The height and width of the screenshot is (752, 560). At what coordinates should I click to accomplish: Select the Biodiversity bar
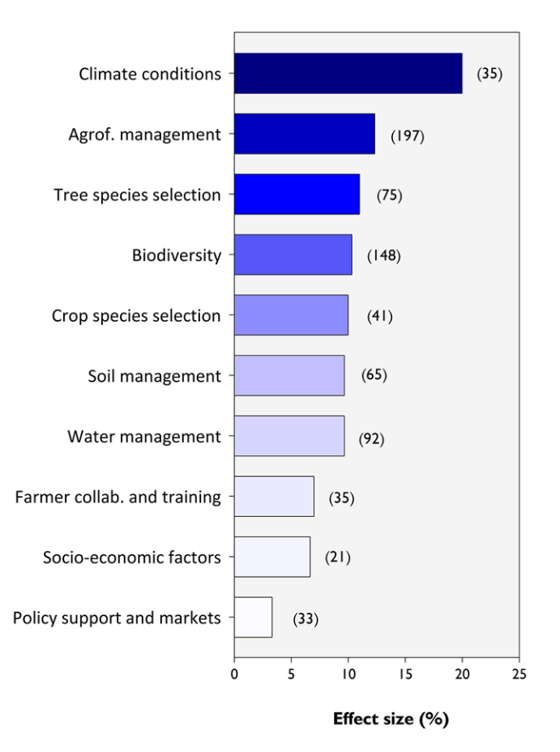[293, 255]
